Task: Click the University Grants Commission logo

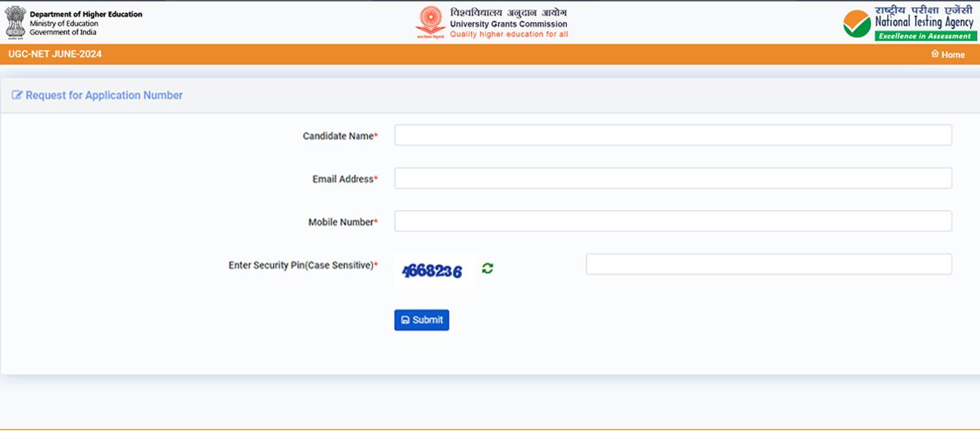Action: click(431, 20)
